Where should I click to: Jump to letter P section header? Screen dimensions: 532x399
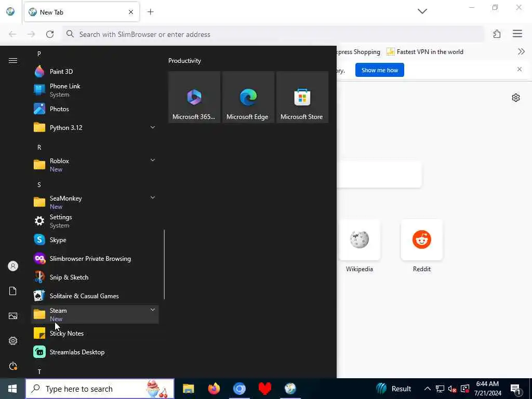[x=39, y=54]
